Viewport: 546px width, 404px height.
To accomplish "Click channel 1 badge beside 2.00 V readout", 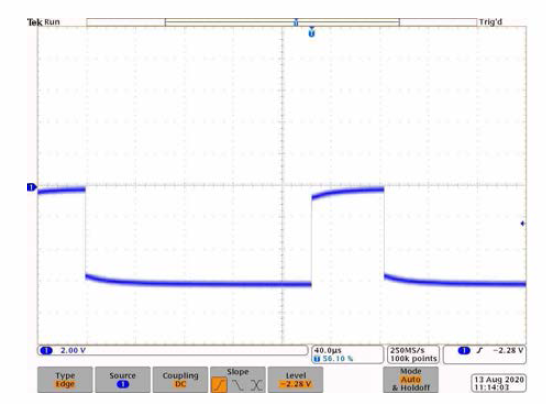I will 46,350.
